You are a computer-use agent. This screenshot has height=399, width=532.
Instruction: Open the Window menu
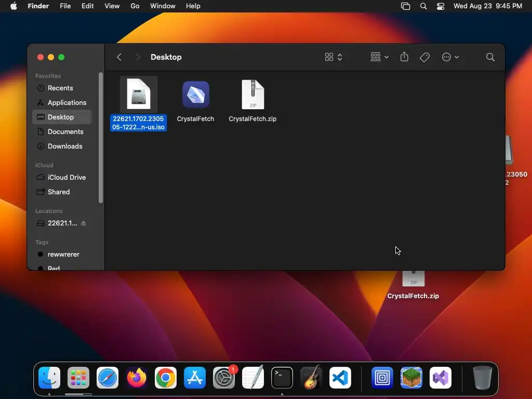coord(163,6)
